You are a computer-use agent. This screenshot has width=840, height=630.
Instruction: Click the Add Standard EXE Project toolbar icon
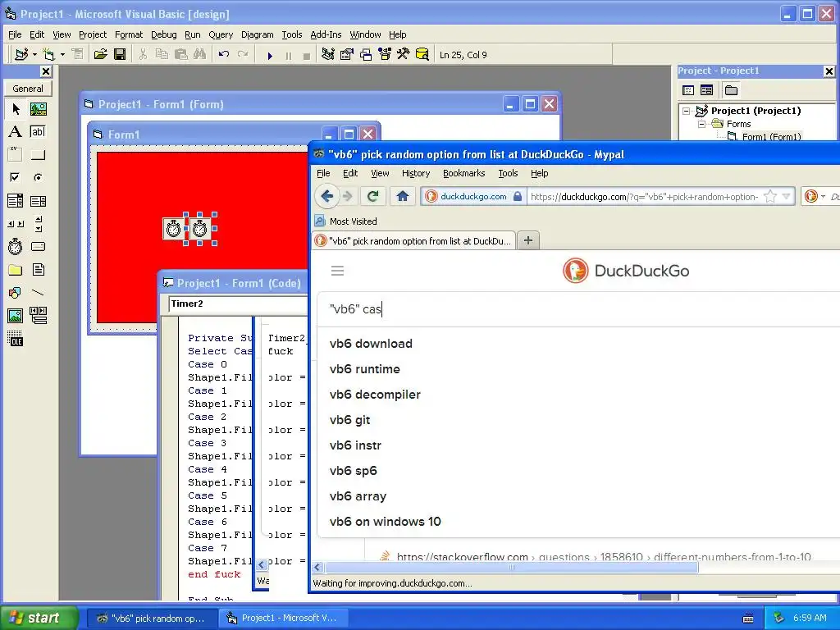click(21, 54)
